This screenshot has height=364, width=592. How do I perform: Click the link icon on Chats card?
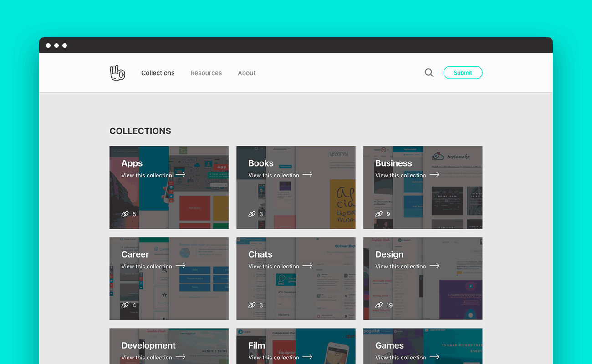click(x=252, y=305)
